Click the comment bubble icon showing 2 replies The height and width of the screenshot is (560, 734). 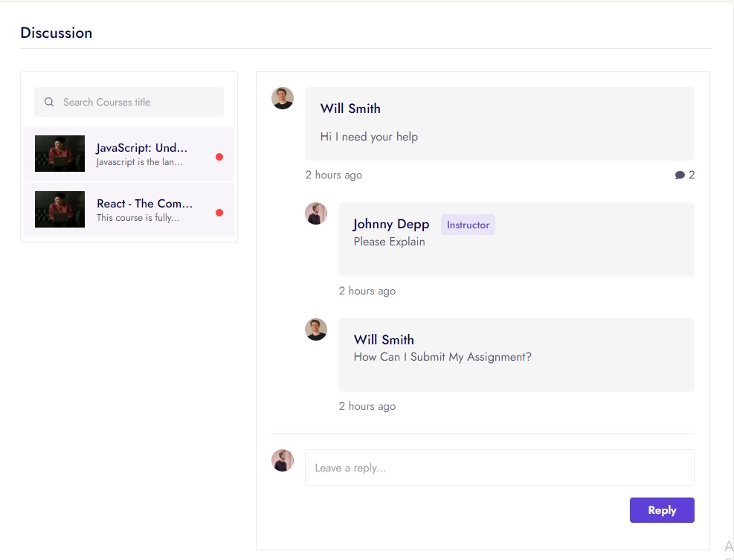tap(680, 176)
